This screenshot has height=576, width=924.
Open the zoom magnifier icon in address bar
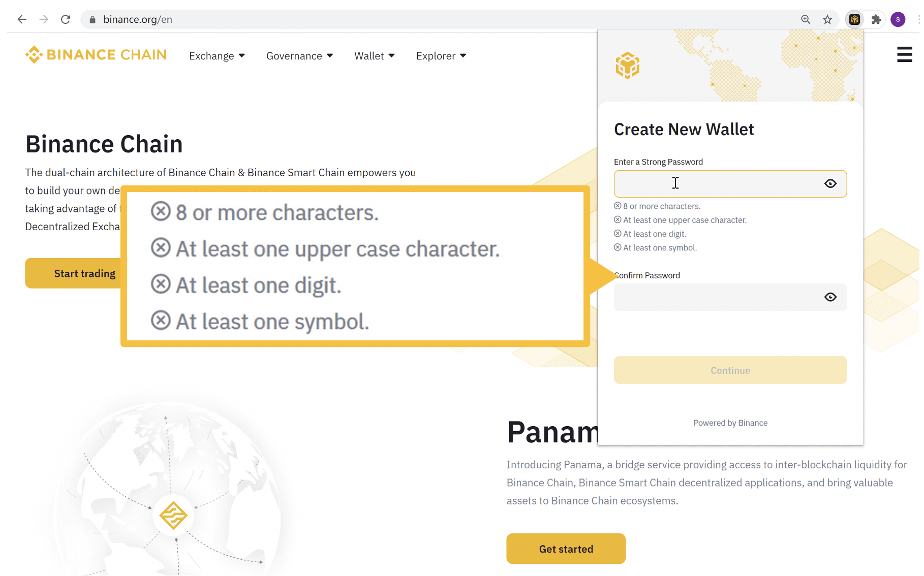[x=806, y=19]
